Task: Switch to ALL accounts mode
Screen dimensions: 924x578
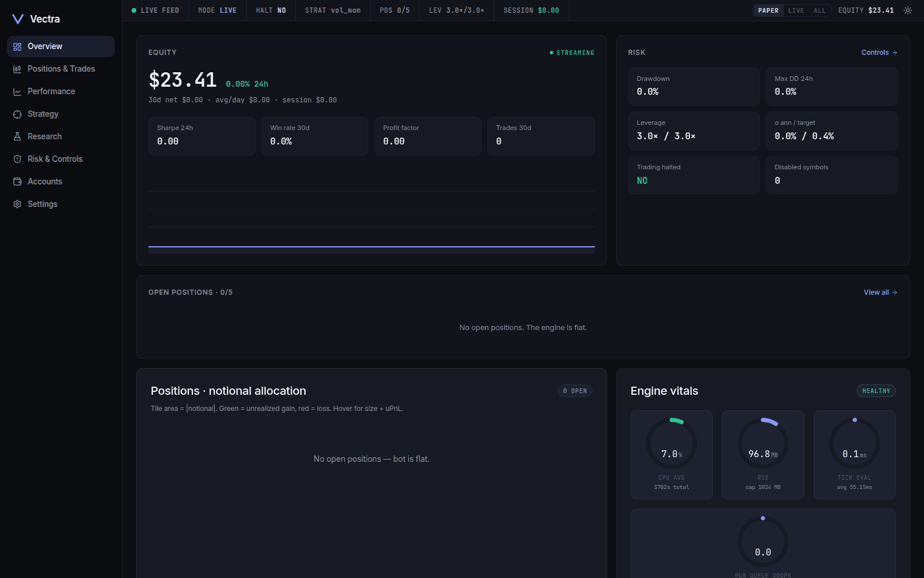Action: (819, 10)
